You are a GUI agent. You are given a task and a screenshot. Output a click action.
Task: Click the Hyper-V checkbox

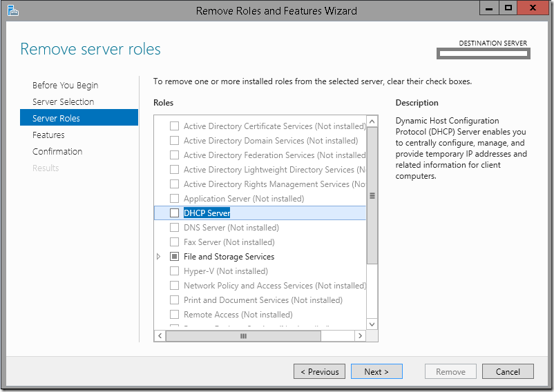(x=174, y=271)
